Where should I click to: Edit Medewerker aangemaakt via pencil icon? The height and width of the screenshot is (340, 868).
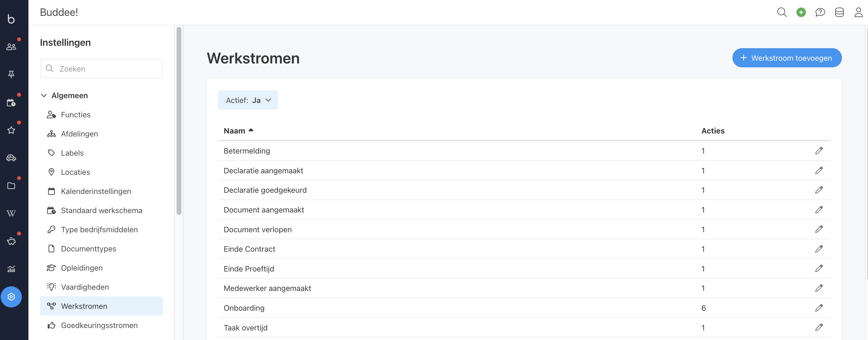[819, 288]
